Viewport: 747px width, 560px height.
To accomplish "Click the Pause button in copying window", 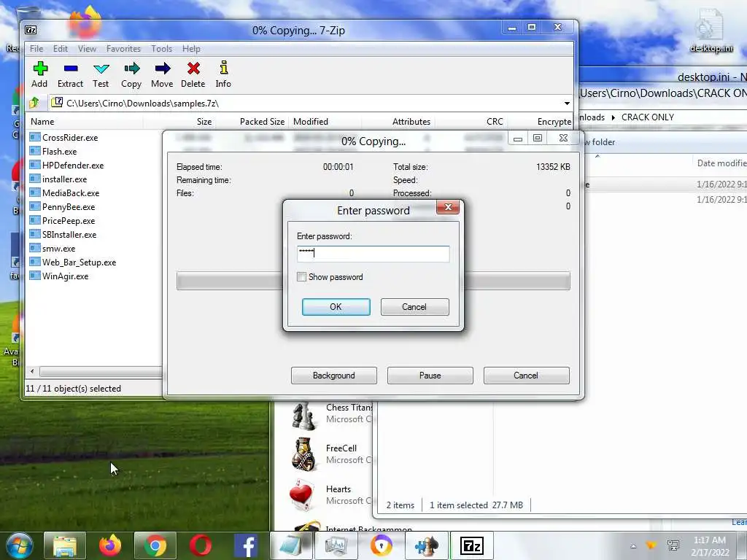I will (430, 376).
